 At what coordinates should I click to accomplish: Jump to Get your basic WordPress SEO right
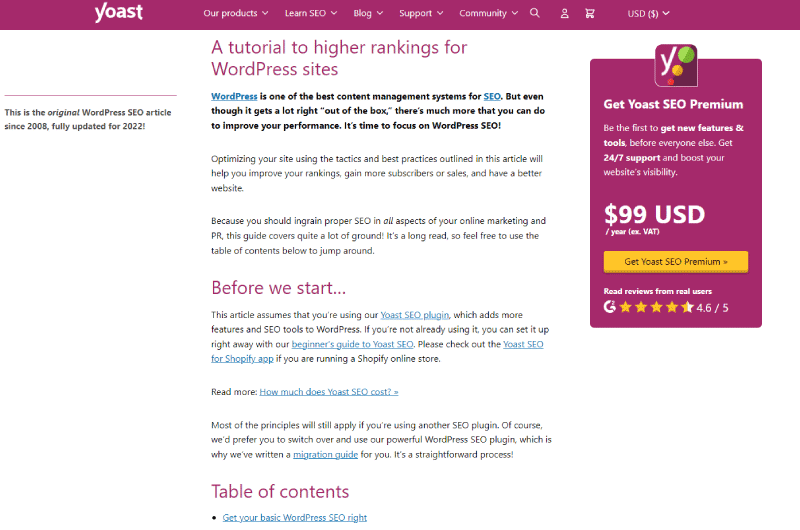click(294, 518)
